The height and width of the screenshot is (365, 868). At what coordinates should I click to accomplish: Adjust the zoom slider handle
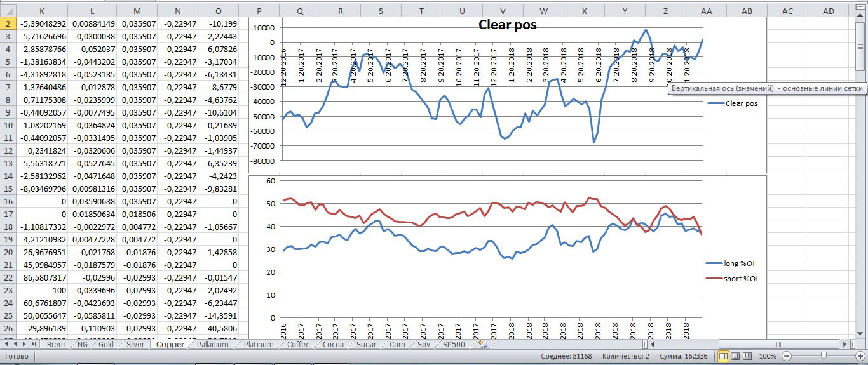(x=824, y=356)
